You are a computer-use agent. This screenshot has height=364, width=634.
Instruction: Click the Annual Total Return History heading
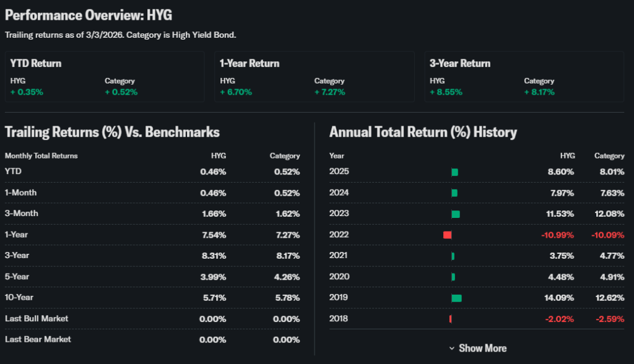(423, 132)
